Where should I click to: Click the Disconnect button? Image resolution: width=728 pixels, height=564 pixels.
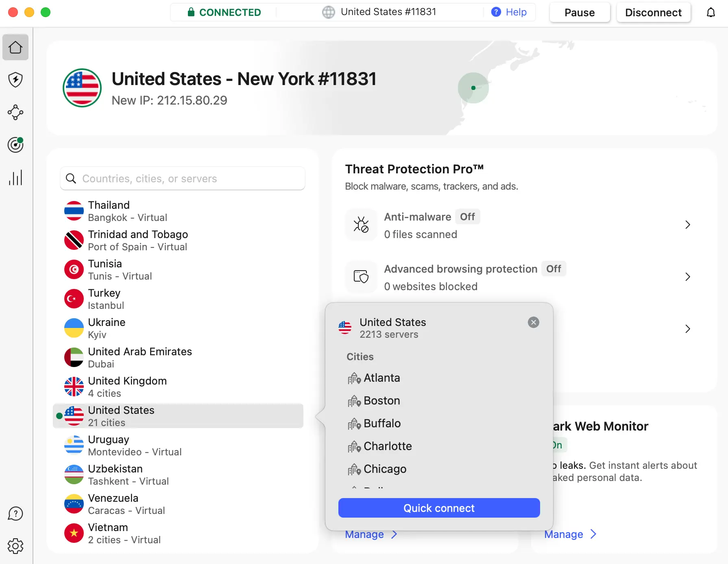pos(653,13)
